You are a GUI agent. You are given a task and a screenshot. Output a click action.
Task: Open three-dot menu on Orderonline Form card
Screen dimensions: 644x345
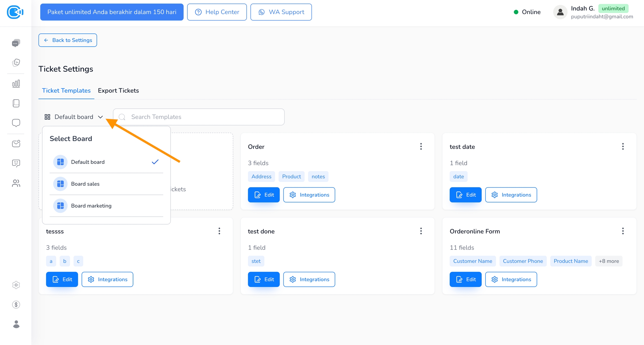pos(623,231)
